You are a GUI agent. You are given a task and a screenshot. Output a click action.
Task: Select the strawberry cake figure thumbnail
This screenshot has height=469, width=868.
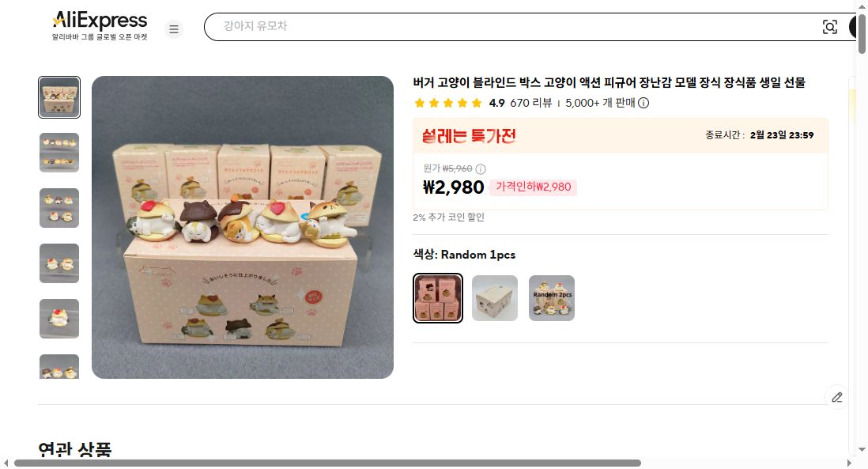(59, 319)
